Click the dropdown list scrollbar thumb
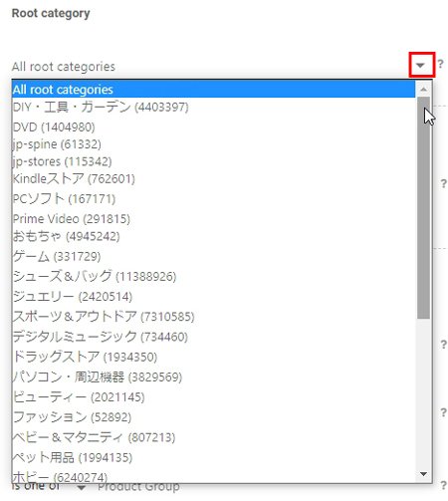 click(x=423, y=208)
